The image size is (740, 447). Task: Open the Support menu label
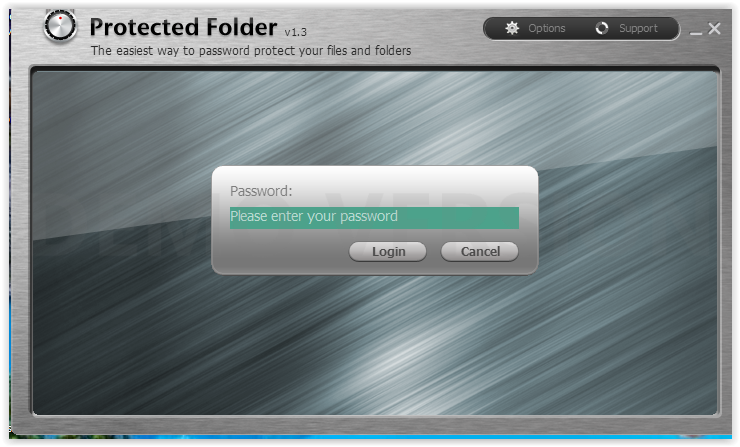tap(638, 28)
